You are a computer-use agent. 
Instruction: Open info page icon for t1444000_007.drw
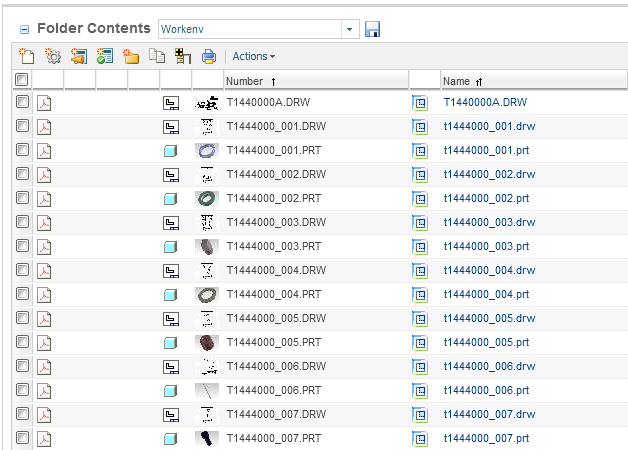pyautogui.click(x=420, y=415)
